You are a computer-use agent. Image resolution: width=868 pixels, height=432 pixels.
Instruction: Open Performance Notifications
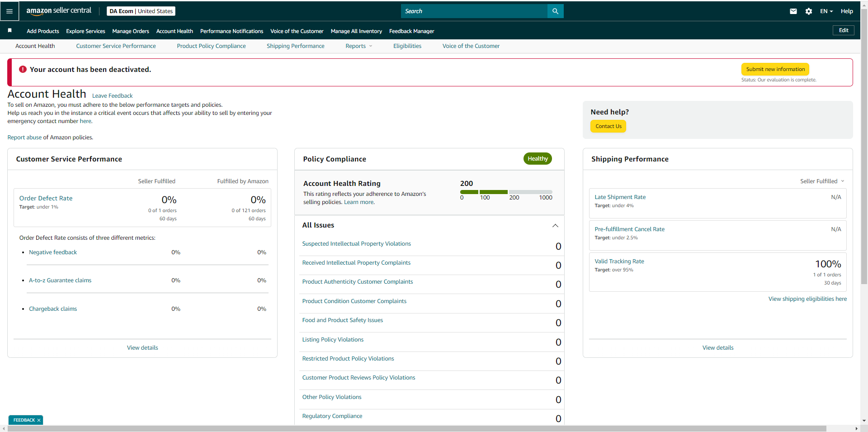click(x=231, y=31)
